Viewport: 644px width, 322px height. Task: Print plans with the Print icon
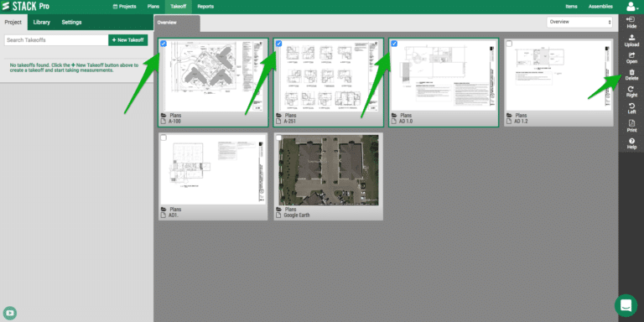[631, 126]
